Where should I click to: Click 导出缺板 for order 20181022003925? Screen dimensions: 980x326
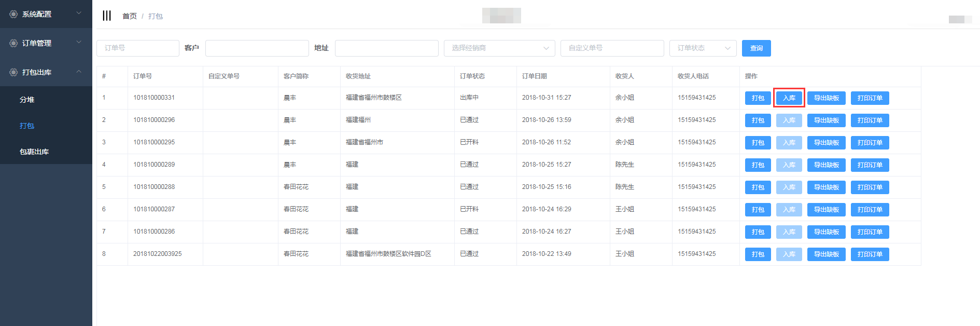point(827,254)
